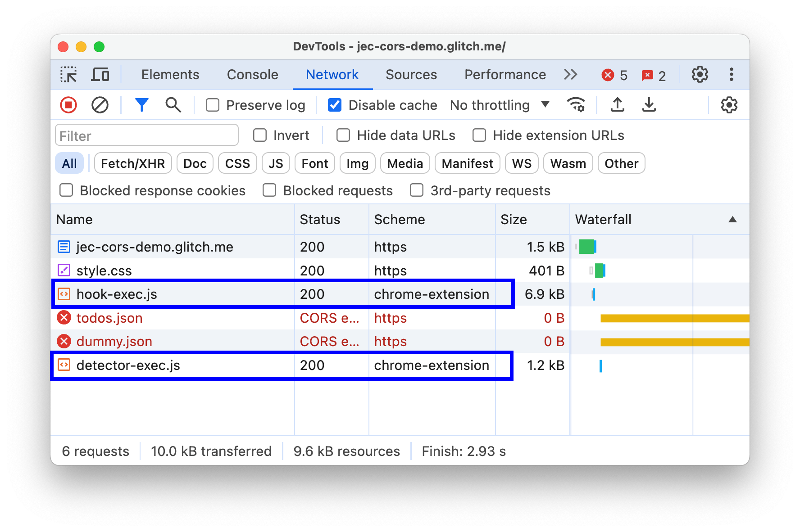This screenshot has height=532, width=800.
Task: Switch to the Console panel
Action: pyautogui.click(x=252, y=74)
